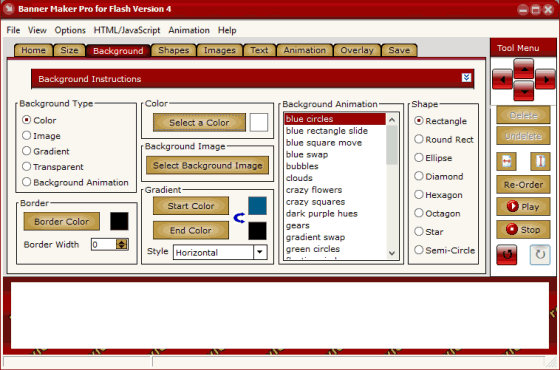Viewport: 560px width, 370px height.
Task: Click the Border Color button
Action: tap(61, 221)
